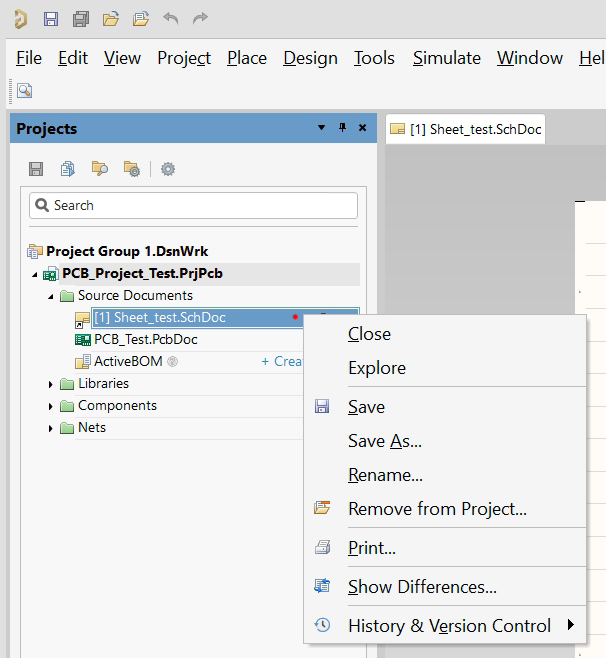Undo the last action

(x=171, y=18)
